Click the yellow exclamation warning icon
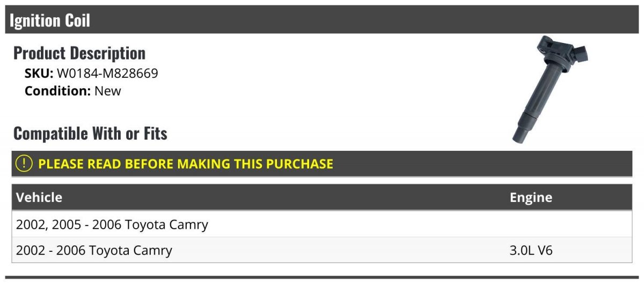 (24, 164)
